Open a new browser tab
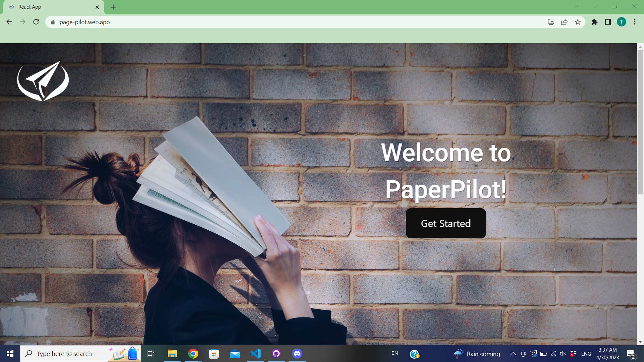 (113, 7)
